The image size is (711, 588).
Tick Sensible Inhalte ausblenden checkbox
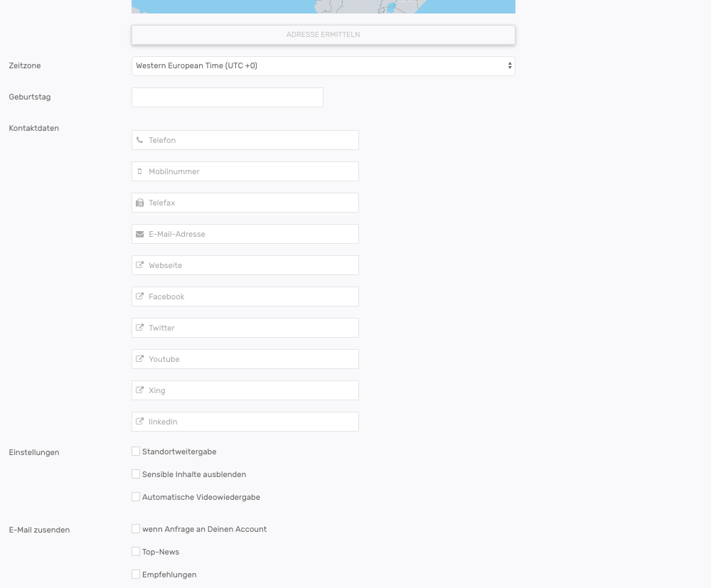click(136, 474)
